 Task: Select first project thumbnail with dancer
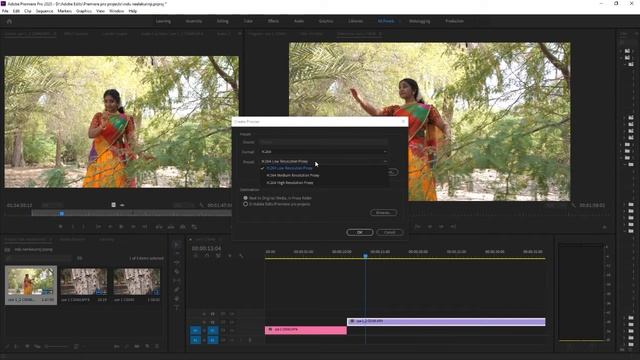[31, 281]
